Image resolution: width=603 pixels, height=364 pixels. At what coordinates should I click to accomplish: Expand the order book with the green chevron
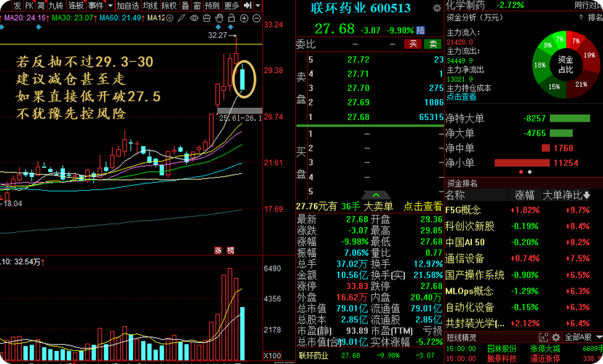[x=376, y=195]
